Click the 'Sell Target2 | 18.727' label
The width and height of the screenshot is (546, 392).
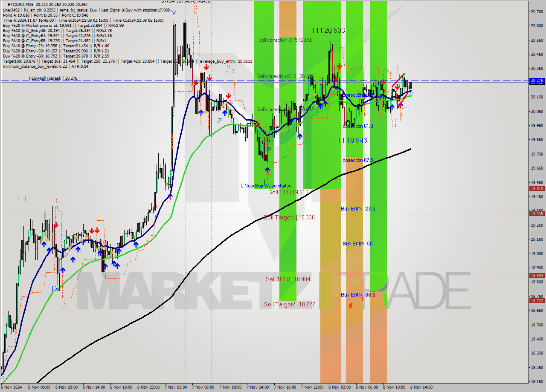point(289,304)
